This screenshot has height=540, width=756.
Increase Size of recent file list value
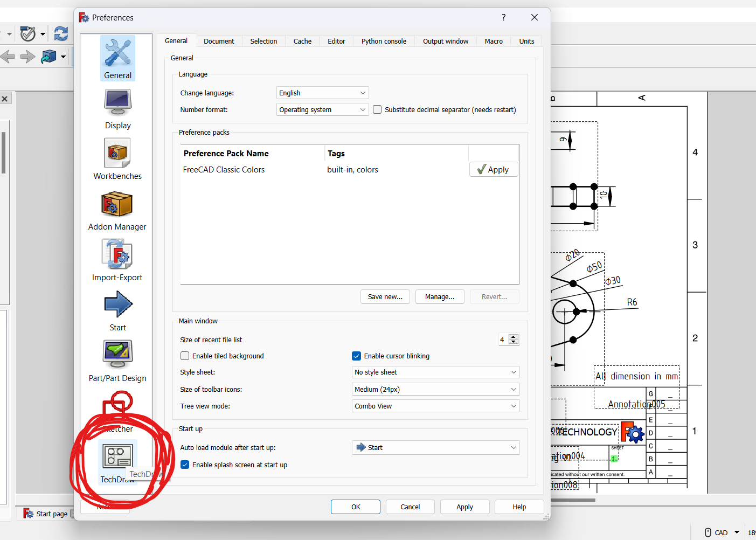pos(514,337)
